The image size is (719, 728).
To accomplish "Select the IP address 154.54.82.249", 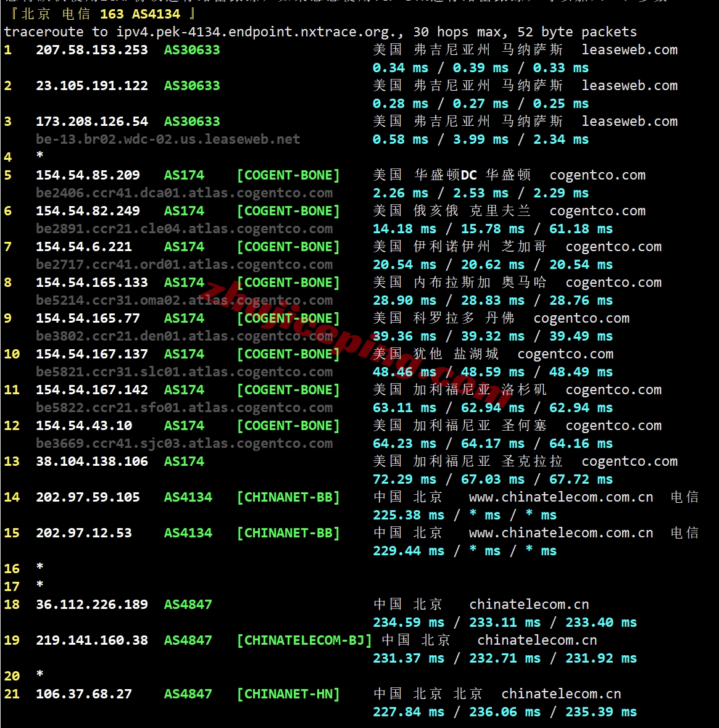I will coord(88,211).
